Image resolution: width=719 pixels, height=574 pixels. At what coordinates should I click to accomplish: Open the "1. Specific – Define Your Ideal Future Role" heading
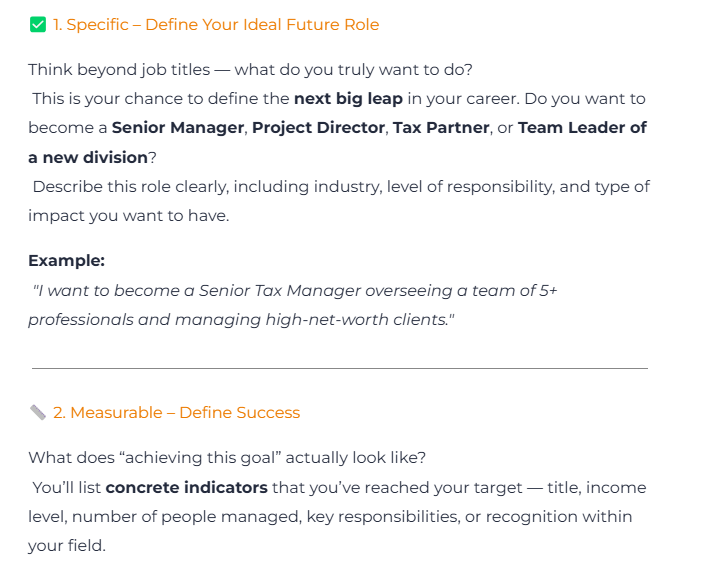click(x=216, y=24)
